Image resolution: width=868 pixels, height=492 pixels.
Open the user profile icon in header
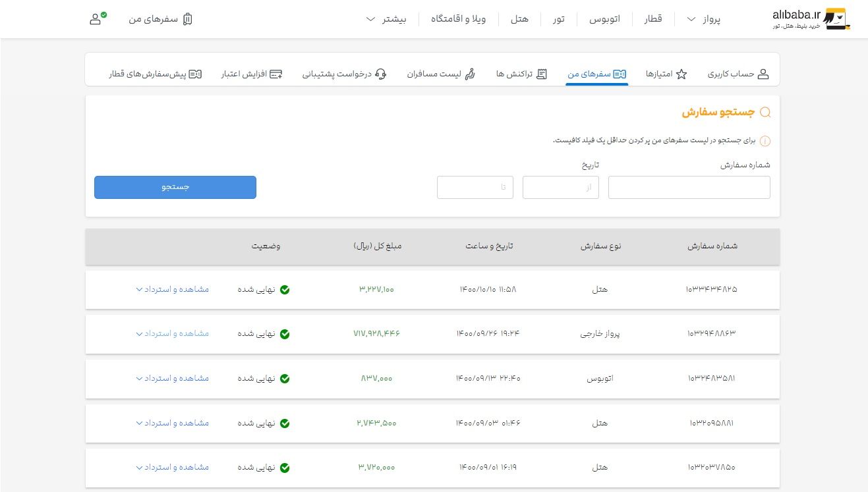(97, 18)
